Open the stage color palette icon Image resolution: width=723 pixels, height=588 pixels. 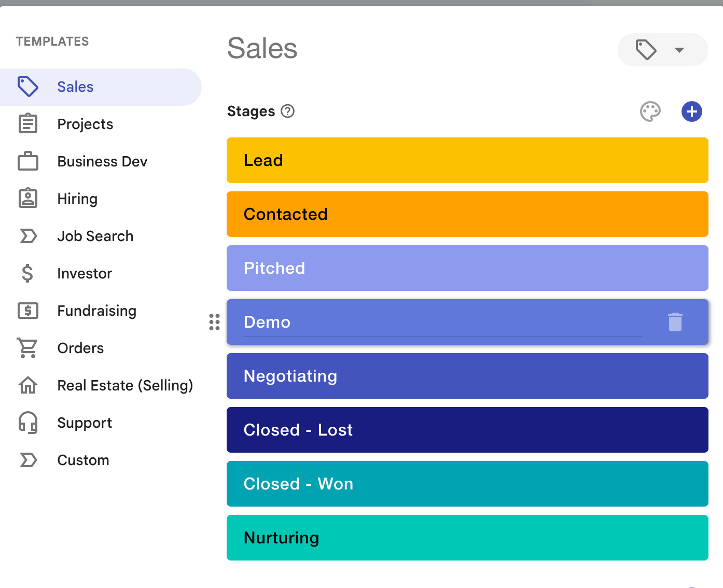[x=651, y=111]
